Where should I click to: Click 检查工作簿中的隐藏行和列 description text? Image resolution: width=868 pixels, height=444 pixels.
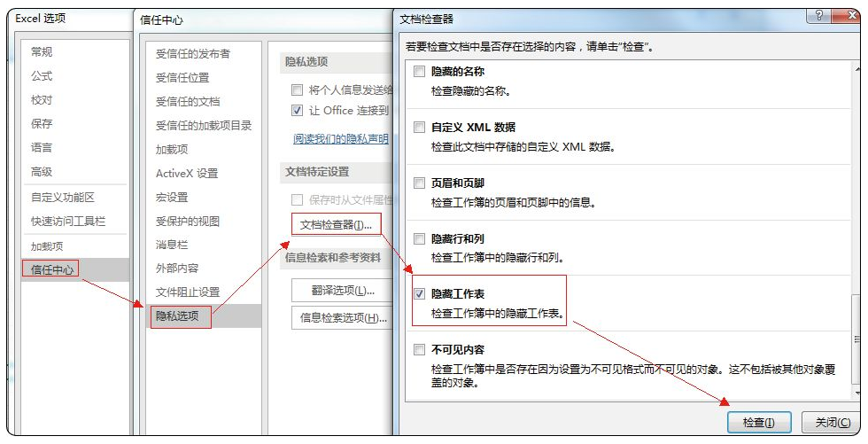(x=498, y=257)
